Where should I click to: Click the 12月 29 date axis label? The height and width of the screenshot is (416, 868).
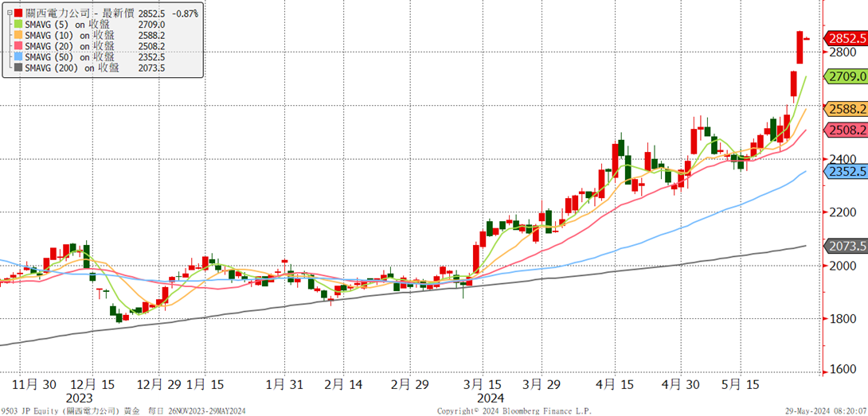158,385
